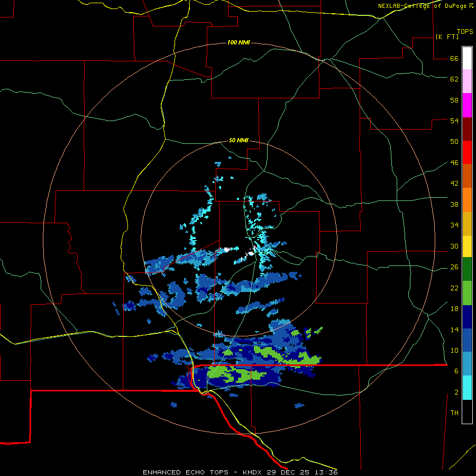Click the legend value 62
This screenshot has width=476, height=476.
click(x=454, y=79)
